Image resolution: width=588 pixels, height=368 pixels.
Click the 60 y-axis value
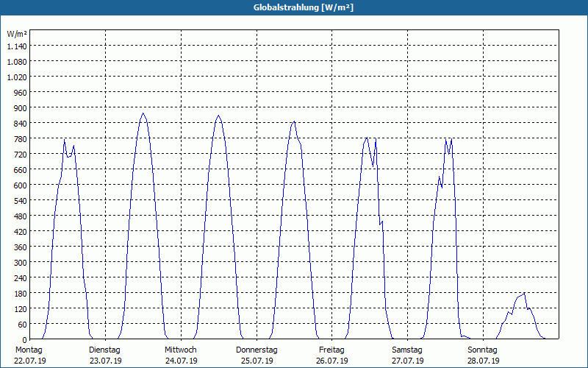click(x=23, y=325)
